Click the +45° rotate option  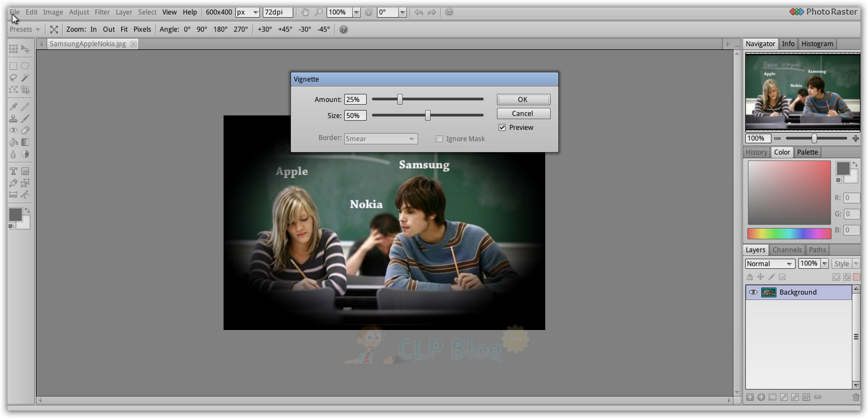click(x=285, y=29)
